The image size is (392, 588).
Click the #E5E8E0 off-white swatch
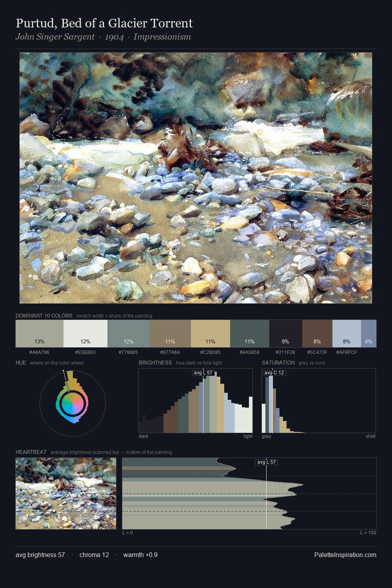tap(85, 334)
